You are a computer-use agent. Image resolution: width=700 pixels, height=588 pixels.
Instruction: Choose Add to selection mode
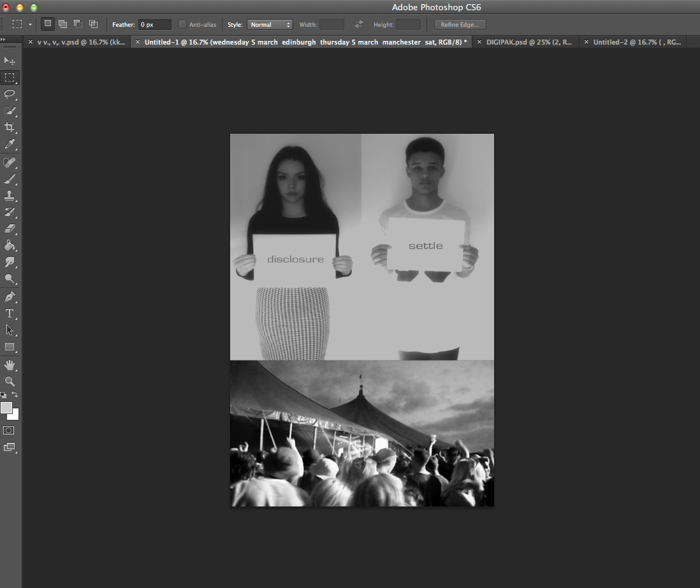point(63,24)
